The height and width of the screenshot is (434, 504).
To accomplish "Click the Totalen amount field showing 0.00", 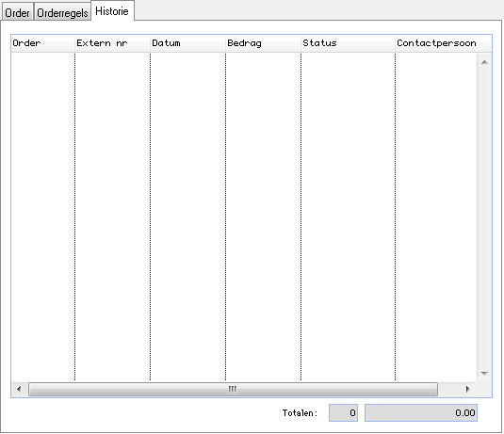I will pyautogui.click(x=421, y=412).
